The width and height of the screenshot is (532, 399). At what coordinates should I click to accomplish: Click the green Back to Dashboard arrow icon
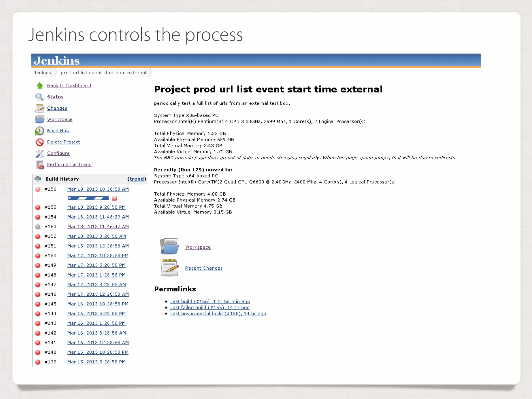point(39,85)
